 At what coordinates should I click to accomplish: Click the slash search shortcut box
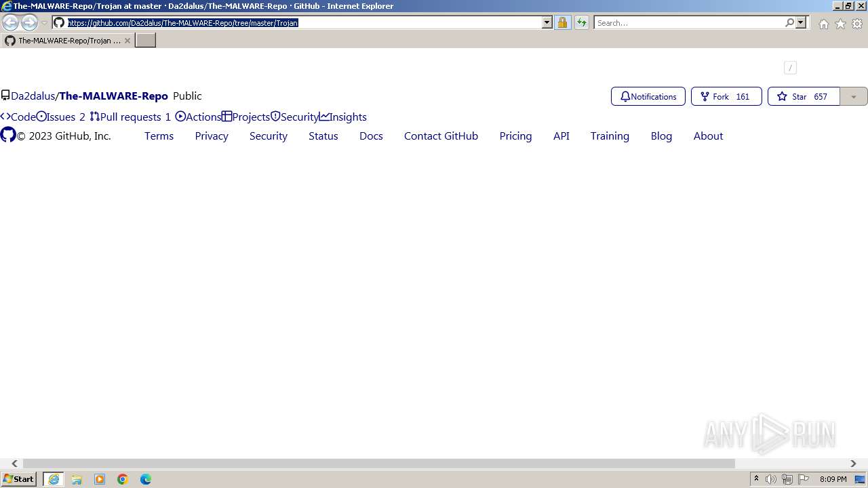tap(790, 67)
